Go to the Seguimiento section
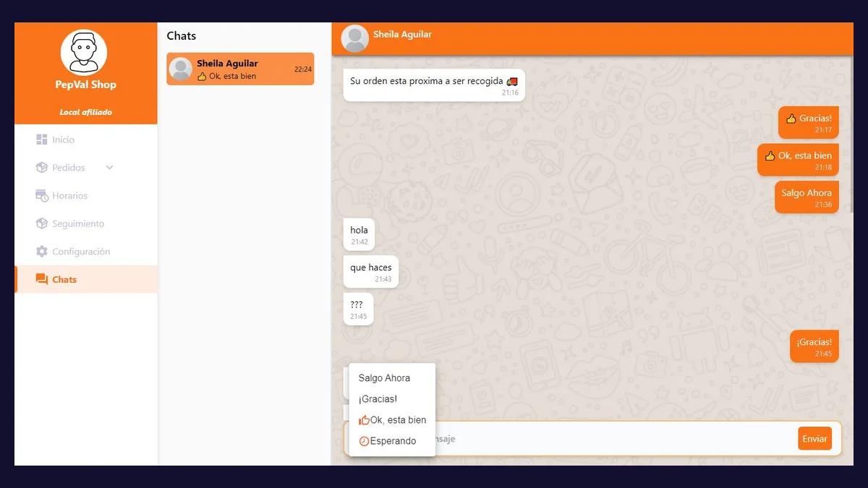Screen dimensions: 868x488 tap(85, 223)
